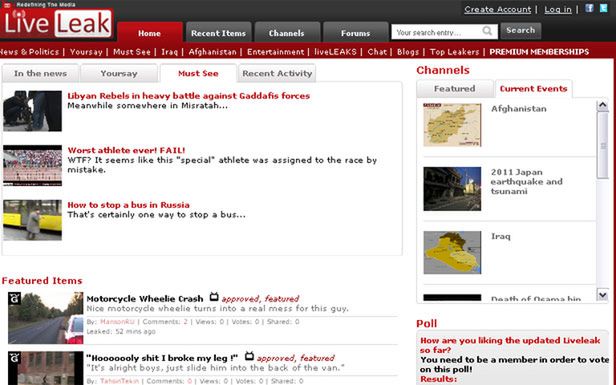Open Chat in red menu bar
This screenshot has width=616, height=385.
(x=377, y=52)
